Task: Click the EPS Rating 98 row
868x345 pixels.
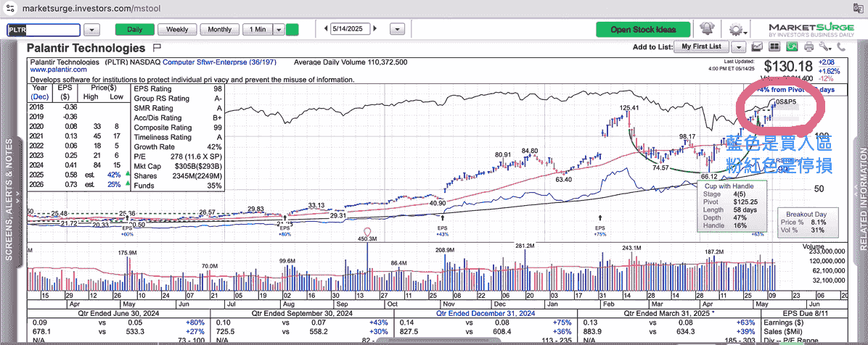Action: [x=178, y=89]
